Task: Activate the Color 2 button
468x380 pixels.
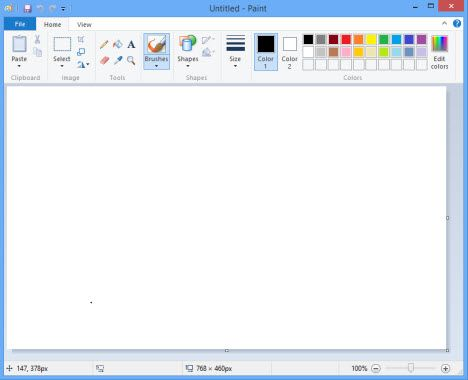Action: [x=289, y=52]
